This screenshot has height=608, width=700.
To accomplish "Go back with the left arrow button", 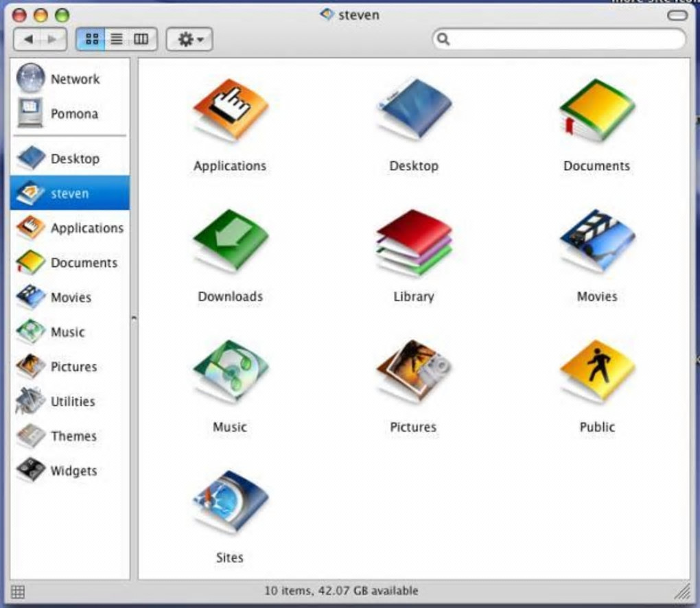I will 27,39.
